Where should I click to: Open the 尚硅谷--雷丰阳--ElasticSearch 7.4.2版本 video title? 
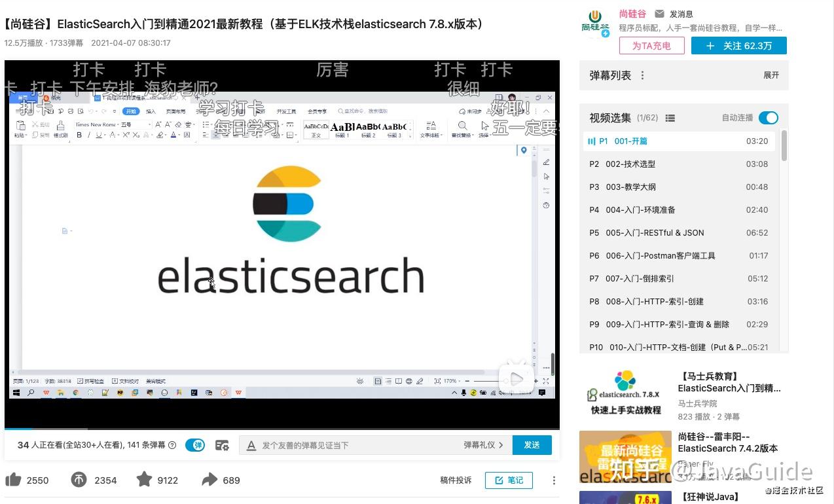728,442
